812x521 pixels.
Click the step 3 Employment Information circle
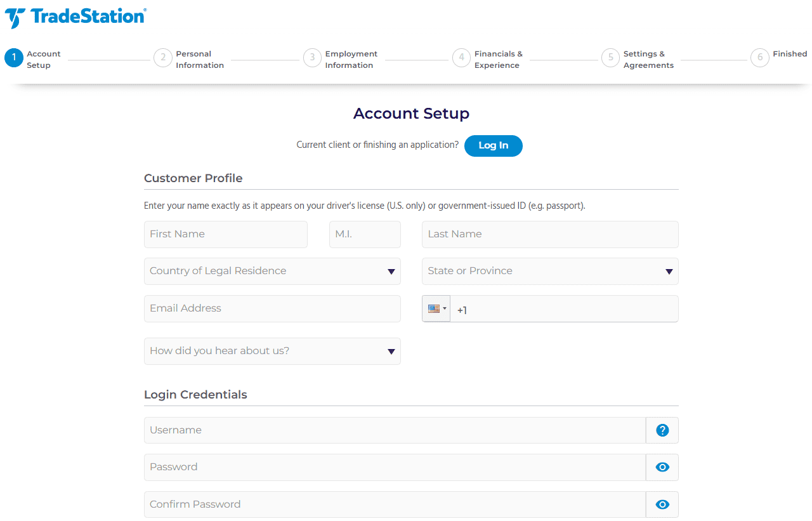312,58
